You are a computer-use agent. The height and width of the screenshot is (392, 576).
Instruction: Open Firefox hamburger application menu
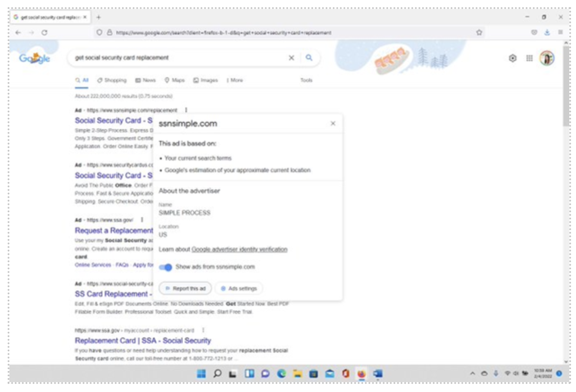(560, 33)
